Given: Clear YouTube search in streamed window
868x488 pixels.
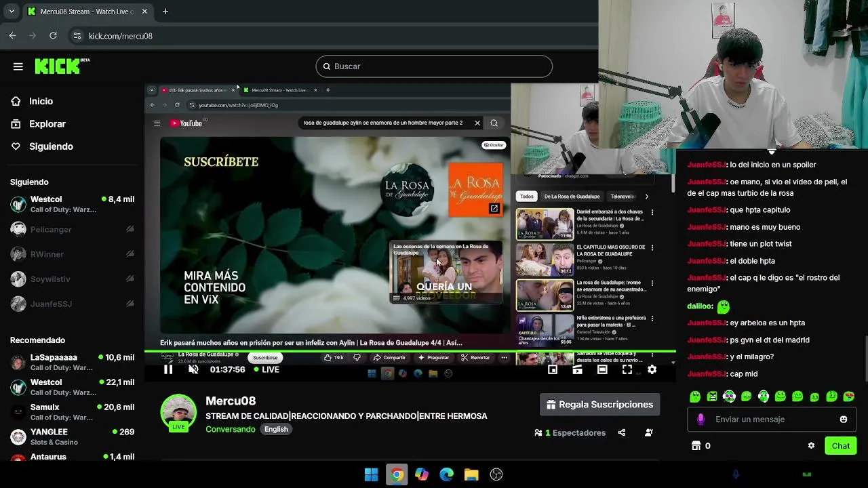Looking at the screenshot, I should pos(477,123).
